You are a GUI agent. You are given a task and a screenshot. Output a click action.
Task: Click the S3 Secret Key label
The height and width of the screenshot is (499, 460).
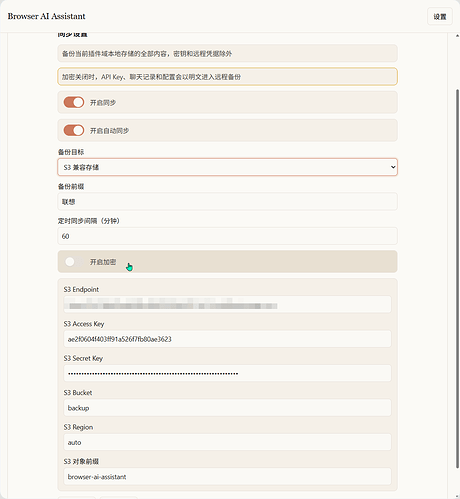83,358
